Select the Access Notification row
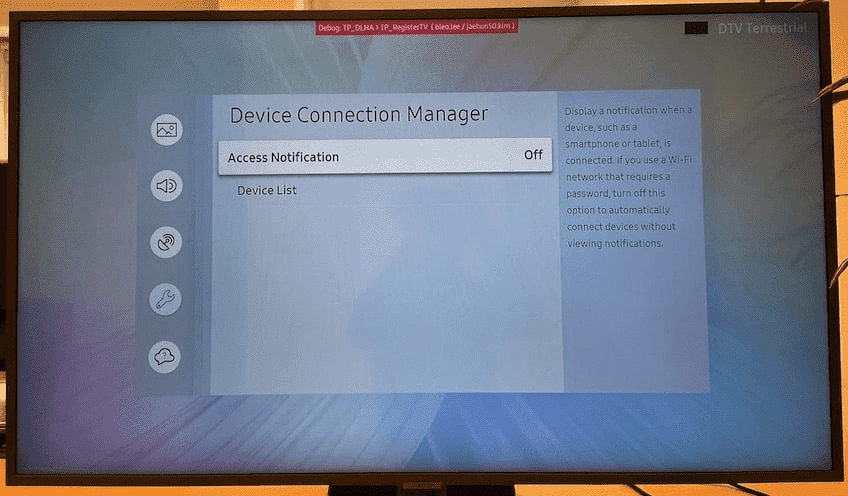This screenshot has height=496, width=848. 385,156
